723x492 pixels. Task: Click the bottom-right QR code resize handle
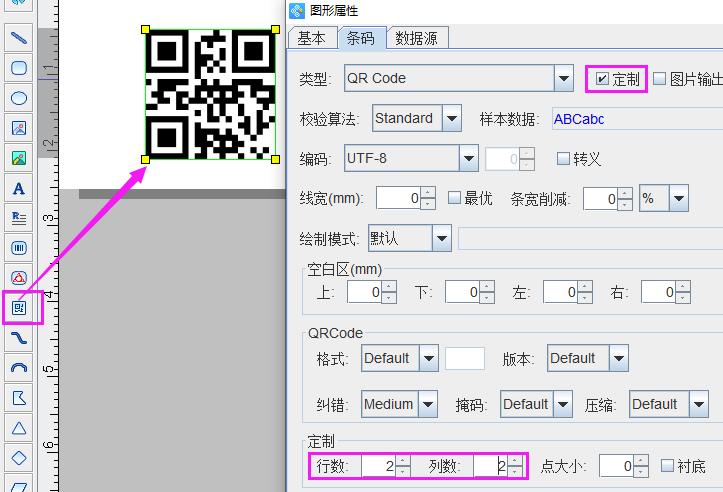coord(275,160)
